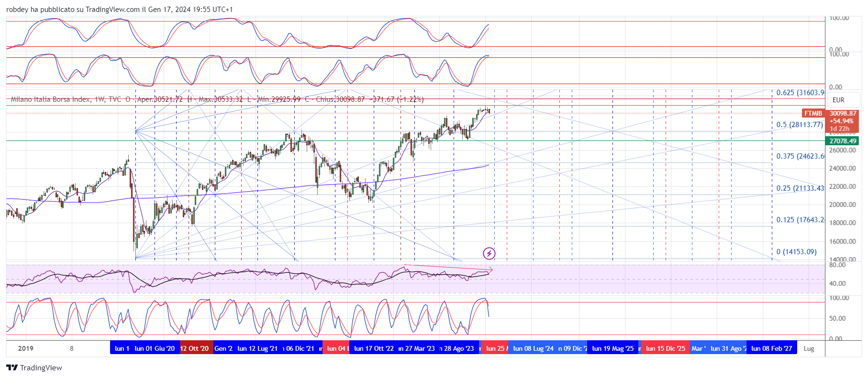Select the '27 Mar '23' date marker

coord(417,348)
